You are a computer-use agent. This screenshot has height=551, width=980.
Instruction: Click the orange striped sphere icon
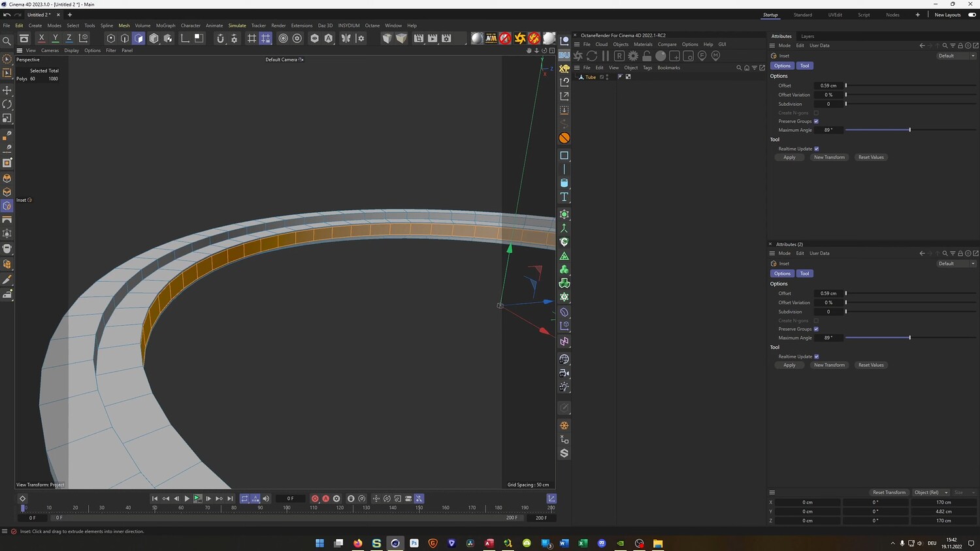564,138
